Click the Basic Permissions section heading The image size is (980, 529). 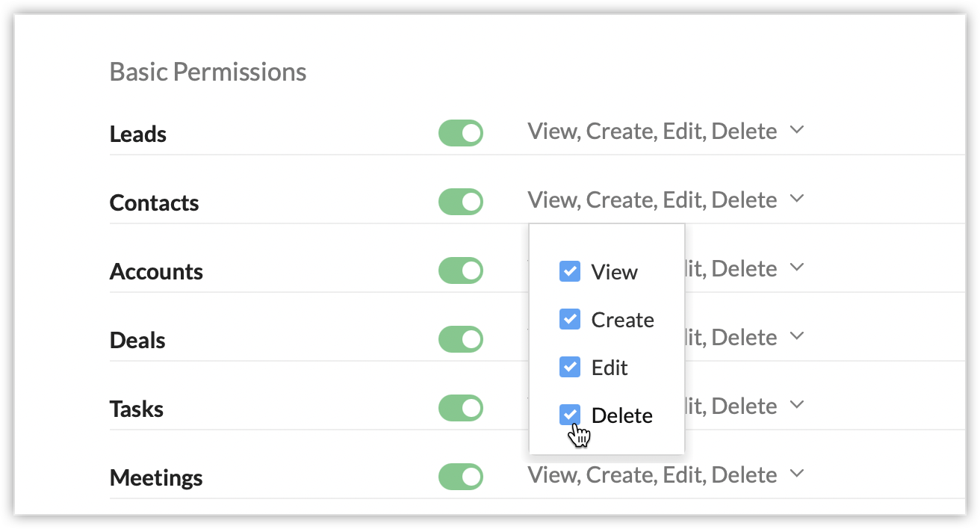point(208,72)
